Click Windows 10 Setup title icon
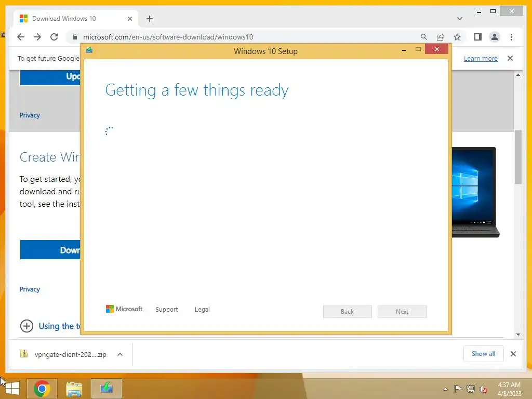This screenshot has height=399, width=532. (89, 50)
